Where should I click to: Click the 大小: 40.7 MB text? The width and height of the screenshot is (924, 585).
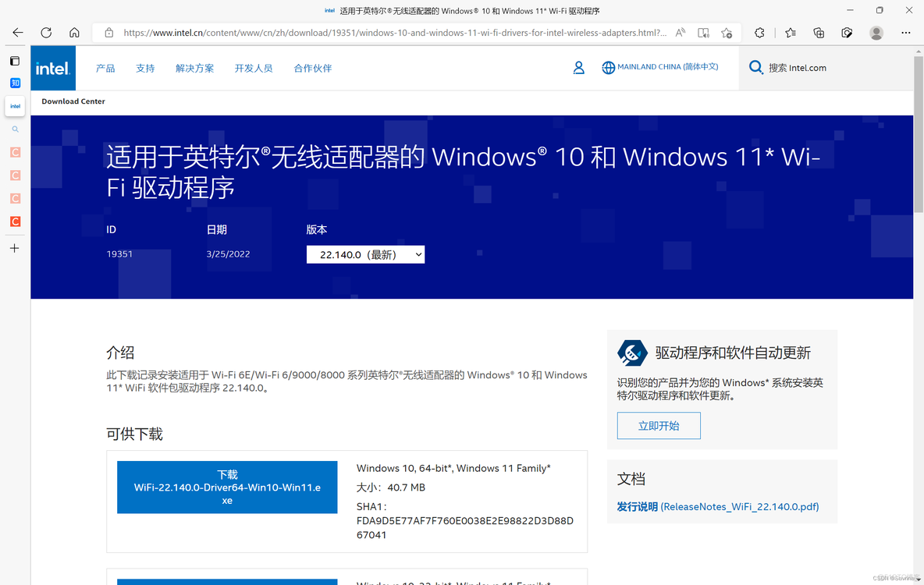[391, 487]
